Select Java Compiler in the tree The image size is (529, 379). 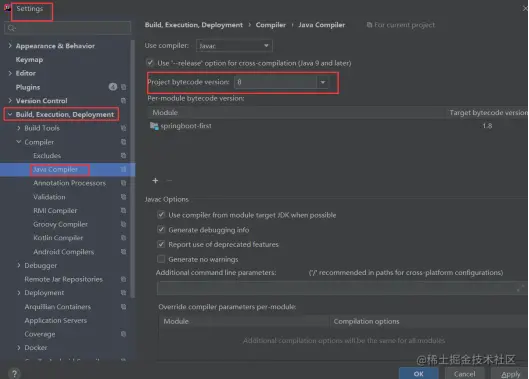tap(55, 169)
